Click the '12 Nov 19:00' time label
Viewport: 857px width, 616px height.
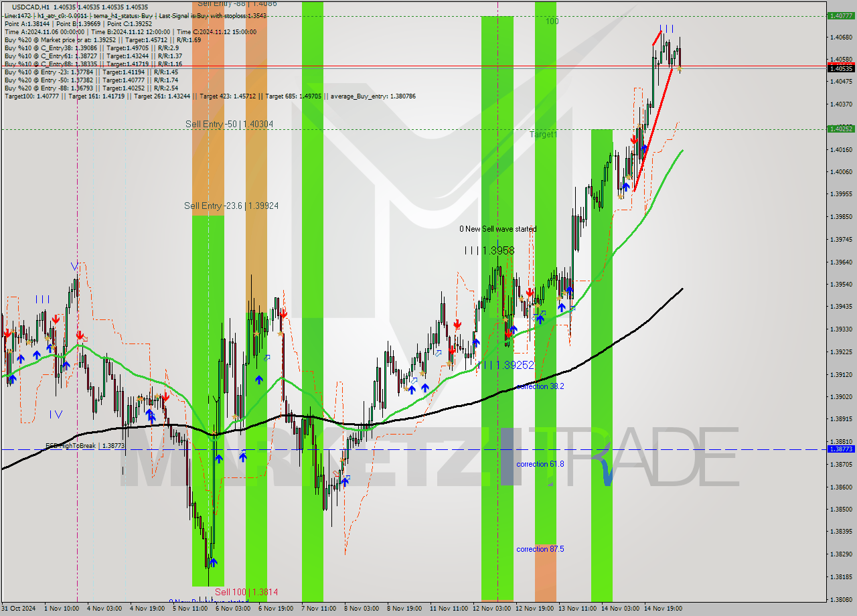534,609
